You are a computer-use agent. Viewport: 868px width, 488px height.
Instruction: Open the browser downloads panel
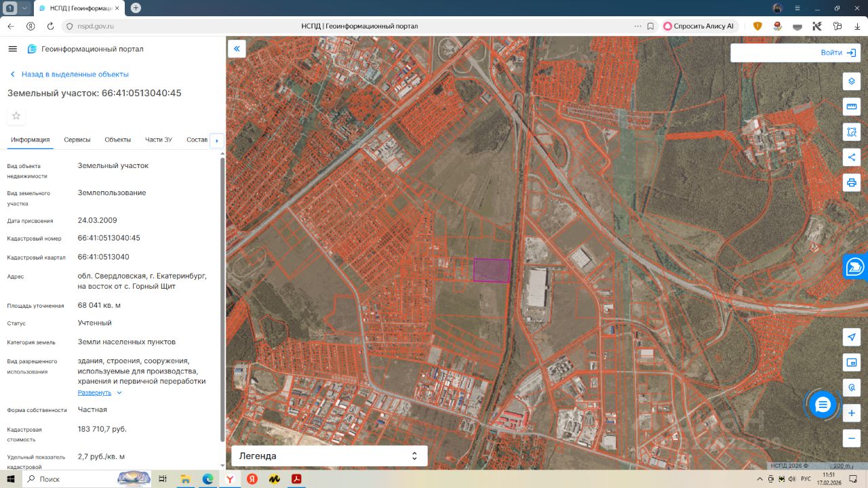pos(857,26)
